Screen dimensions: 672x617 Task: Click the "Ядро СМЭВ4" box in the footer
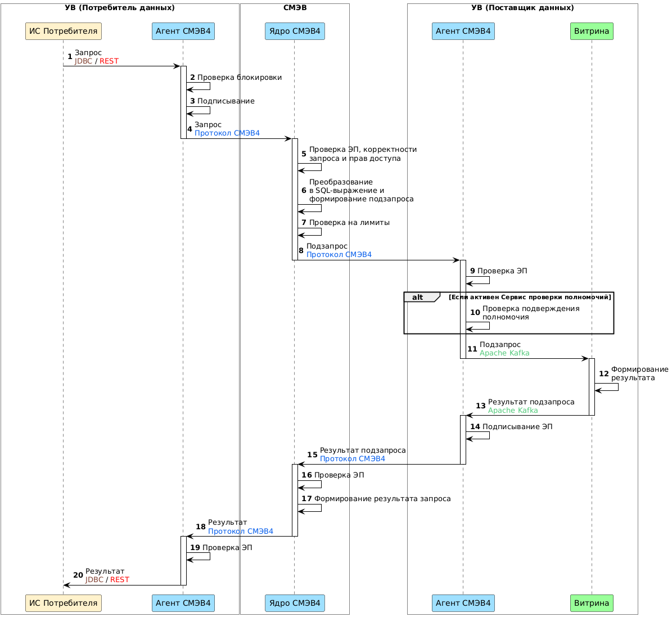[295, 604]
